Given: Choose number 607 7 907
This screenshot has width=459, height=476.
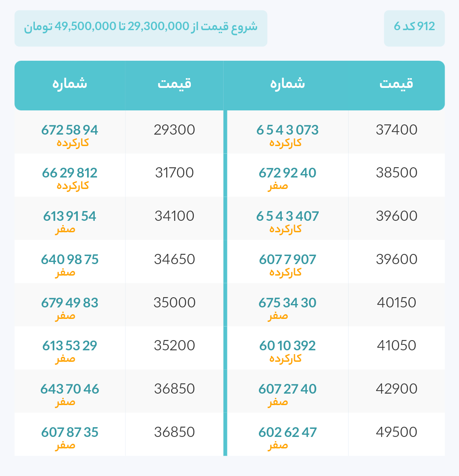Looking at the screenshot, I should [x=287, y=259].
